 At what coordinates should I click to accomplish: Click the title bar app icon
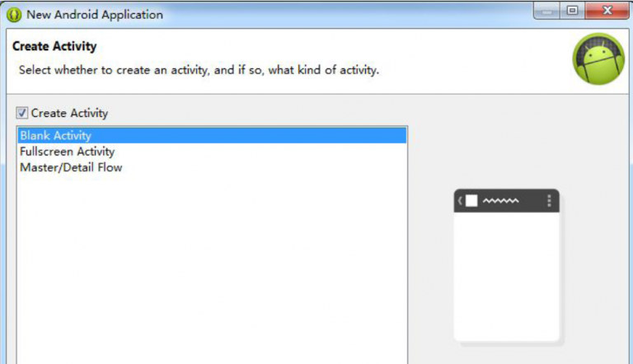tap(14, 15)
